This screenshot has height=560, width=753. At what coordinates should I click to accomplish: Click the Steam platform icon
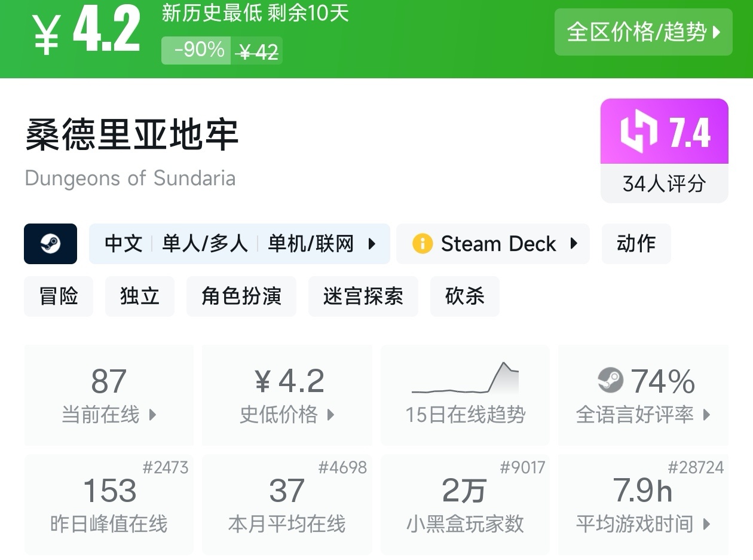pos(50,244)
